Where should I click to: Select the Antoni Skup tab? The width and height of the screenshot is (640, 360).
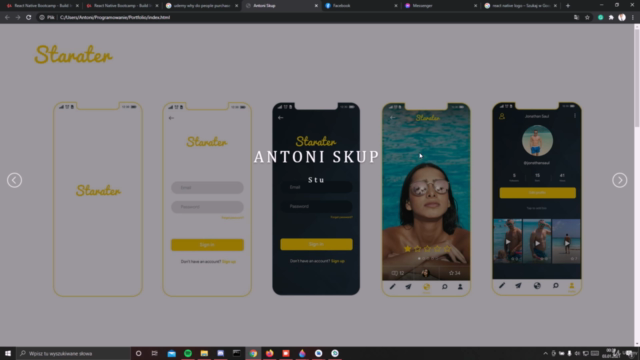point(282,6)
